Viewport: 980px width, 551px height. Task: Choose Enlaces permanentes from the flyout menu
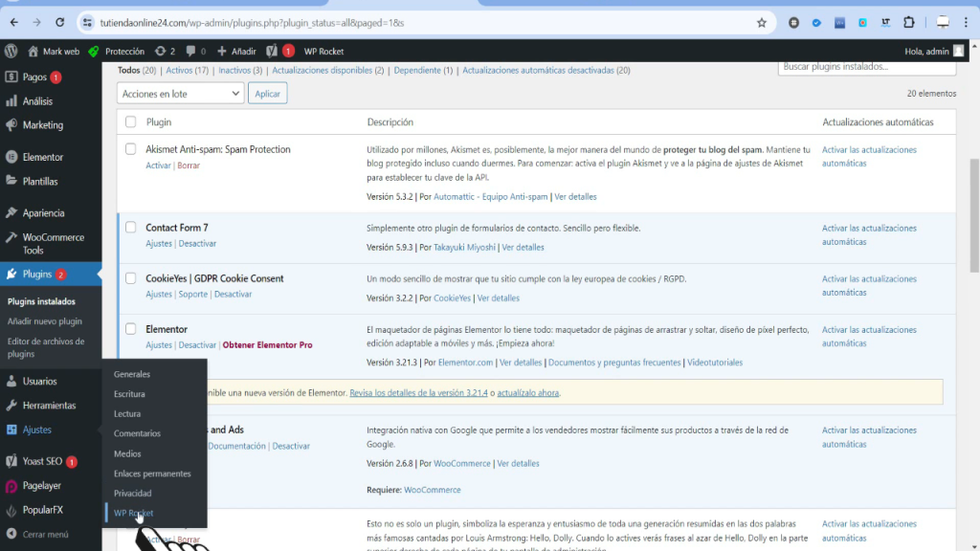tap(152, 474)
